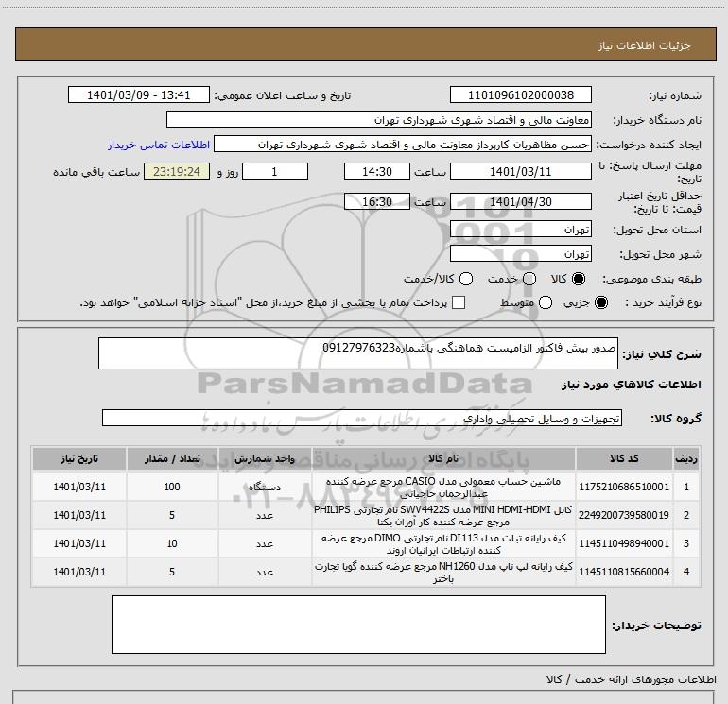Image resolution: width=728 pixels, height=704 pixels.
Task: Select the جزیی purchase type radio
Action: coord(600,302)
